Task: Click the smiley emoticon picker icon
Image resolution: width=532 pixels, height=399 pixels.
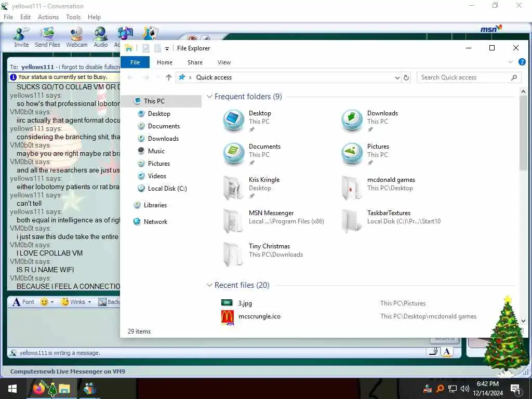Action: [44, 302]
